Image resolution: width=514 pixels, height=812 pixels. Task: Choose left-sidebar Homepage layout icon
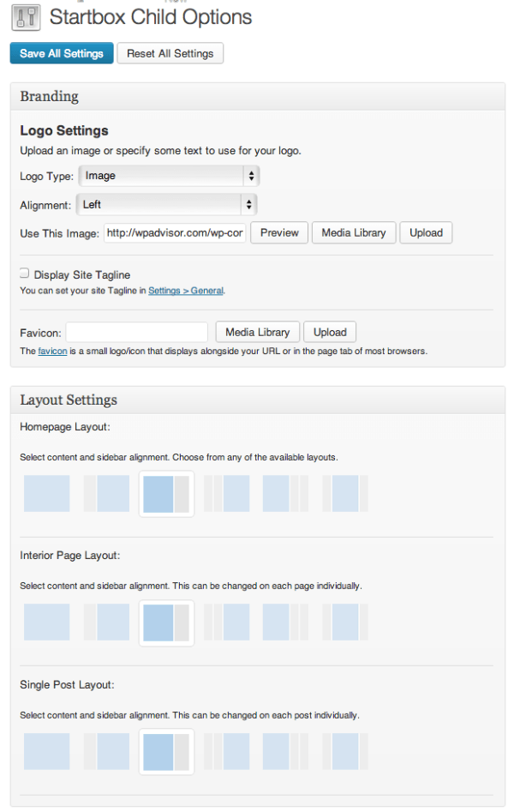(x=107, y=494)
